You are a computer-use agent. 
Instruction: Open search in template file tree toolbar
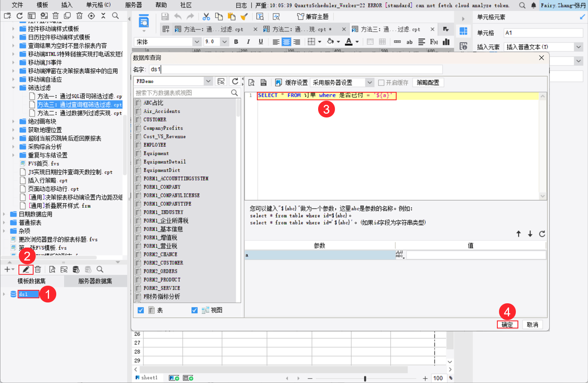point(115,16)
